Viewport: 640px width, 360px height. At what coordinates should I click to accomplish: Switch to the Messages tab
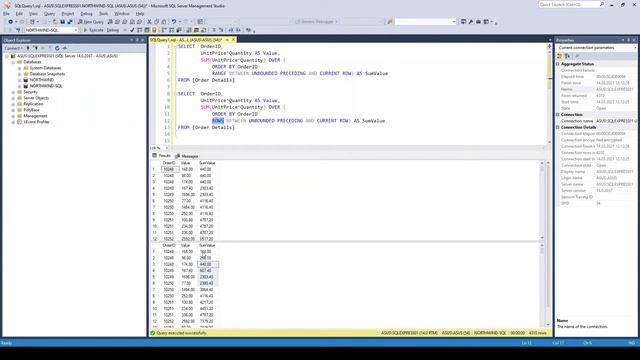[x=187, y=156]
